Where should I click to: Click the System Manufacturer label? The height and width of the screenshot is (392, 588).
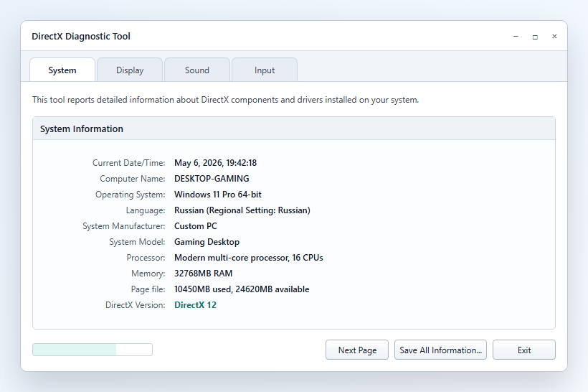pyautogui.click(x=124, y=226)
